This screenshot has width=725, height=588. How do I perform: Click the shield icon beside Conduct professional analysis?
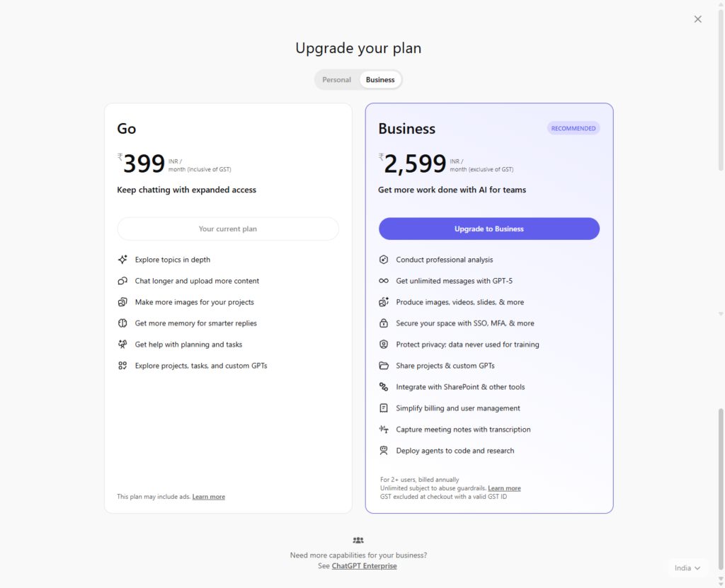(x=384, y=260)
